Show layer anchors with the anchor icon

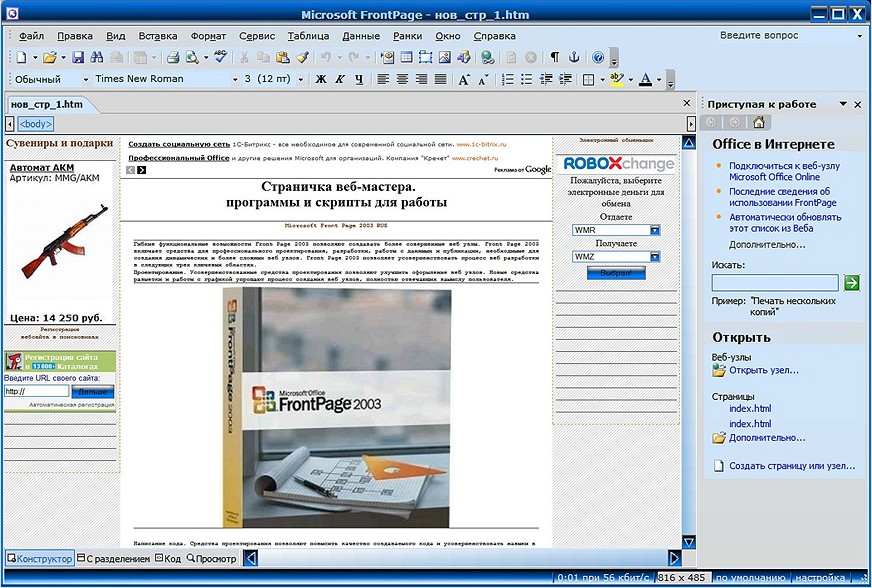coord(574,57)
